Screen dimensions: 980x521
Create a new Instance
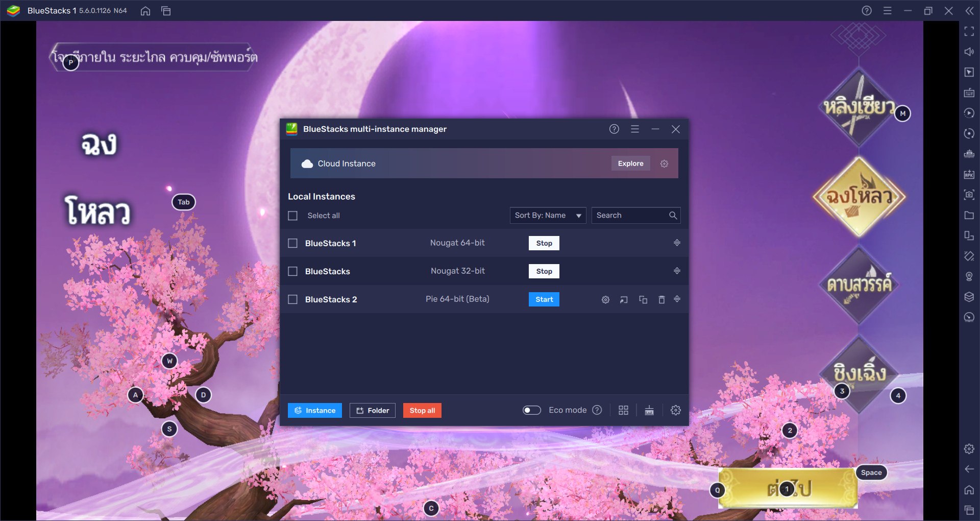(x=315, y=411)
